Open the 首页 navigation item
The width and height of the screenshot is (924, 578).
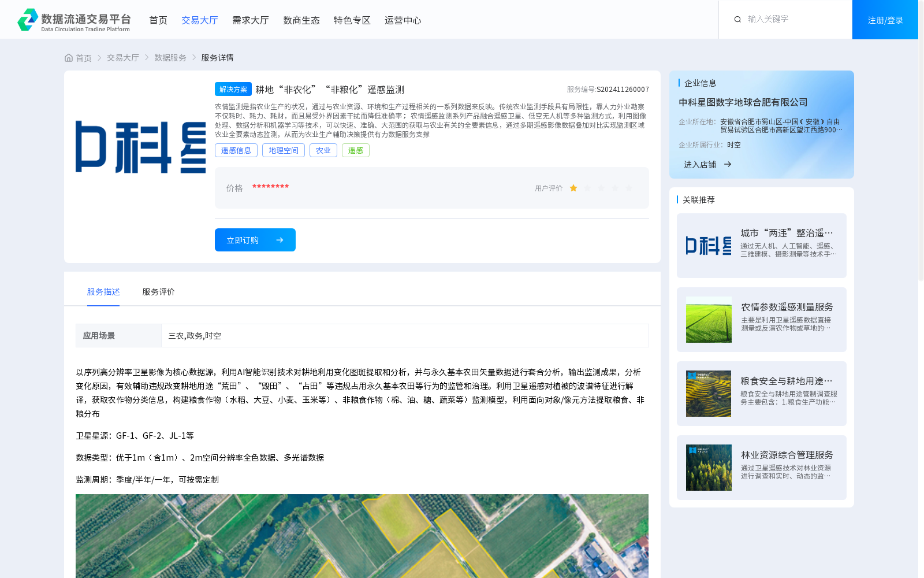click(x=158, y=20)
